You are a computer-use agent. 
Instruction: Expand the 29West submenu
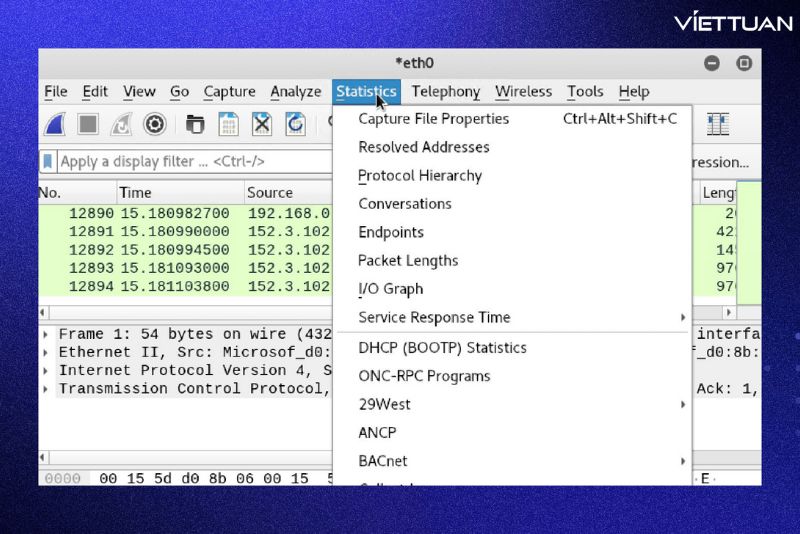pos(512,404)
